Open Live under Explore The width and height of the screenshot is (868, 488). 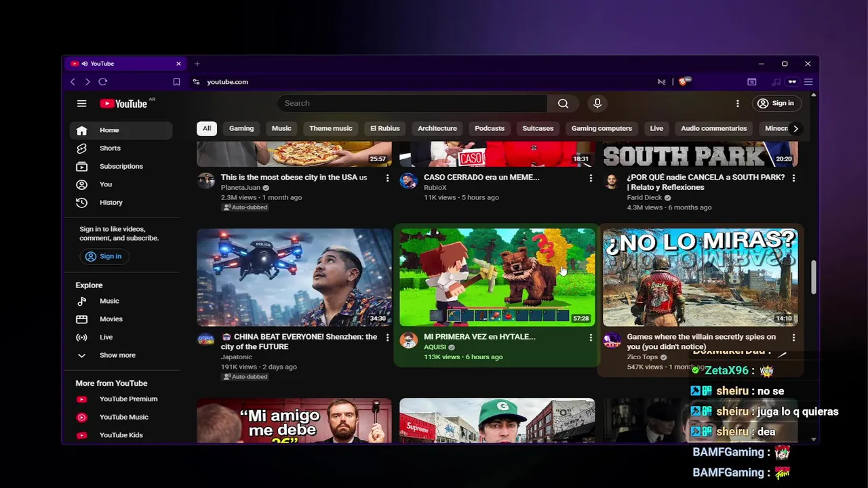tap(121, 338)
